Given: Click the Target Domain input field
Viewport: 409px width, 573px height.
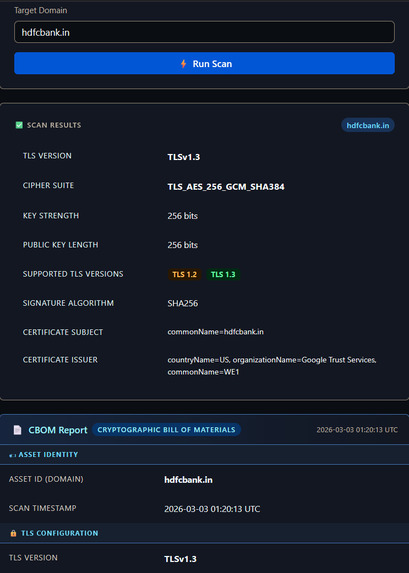Looking at the screenshot, I should click(204, 32).
